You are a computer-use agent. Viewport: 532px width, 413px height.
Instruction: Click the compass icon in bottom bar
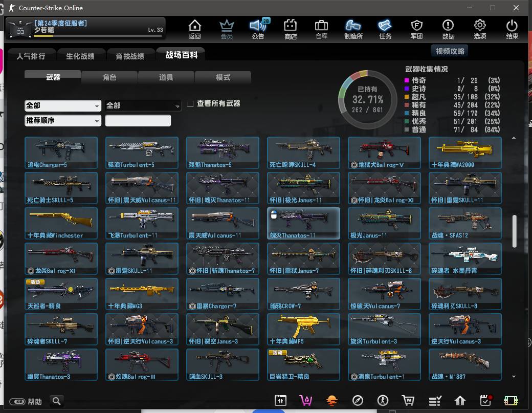(x=358, y=400)
